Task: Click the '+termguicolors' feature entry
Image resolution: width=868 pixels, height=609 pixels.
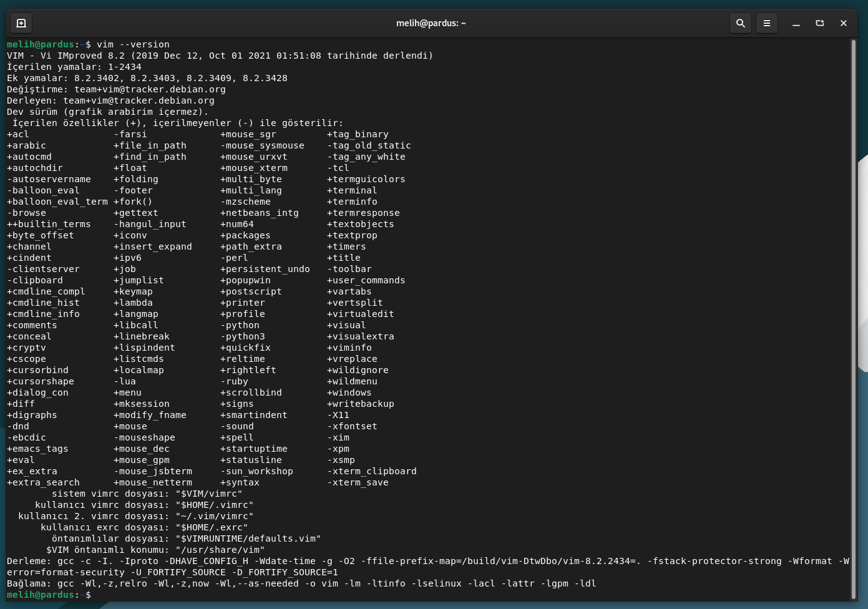Action: pos(366,179)
